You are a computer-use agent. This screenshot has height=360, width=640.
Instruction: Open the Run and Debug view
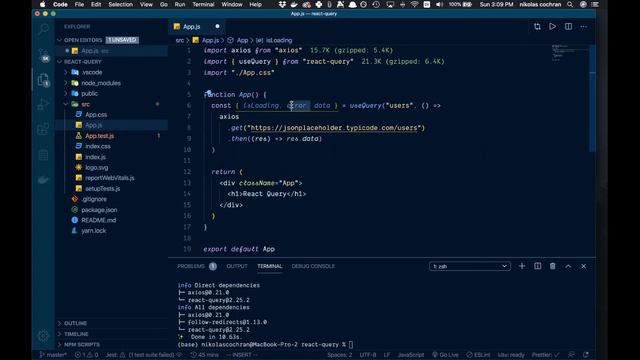tap(43, 104)
